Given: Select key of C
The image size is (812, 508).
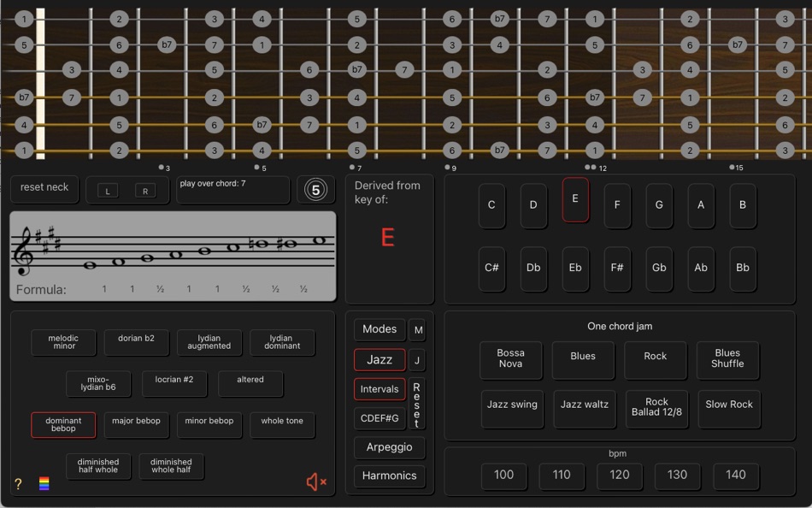Looking at the screenshot, I should [x=491, y=205].
